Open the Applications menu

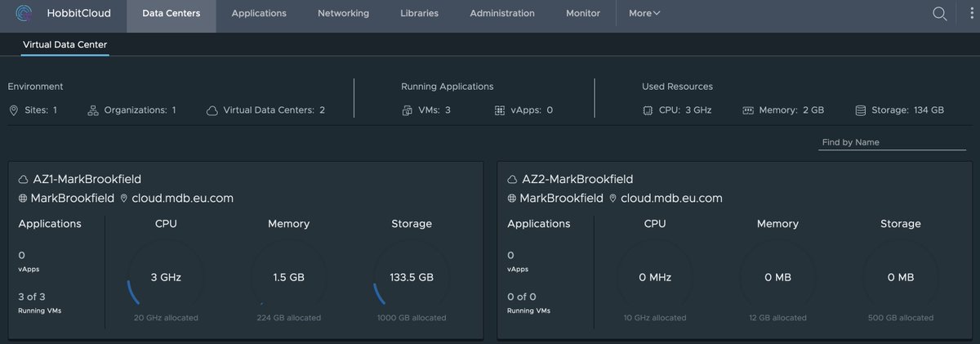point(259,14)
